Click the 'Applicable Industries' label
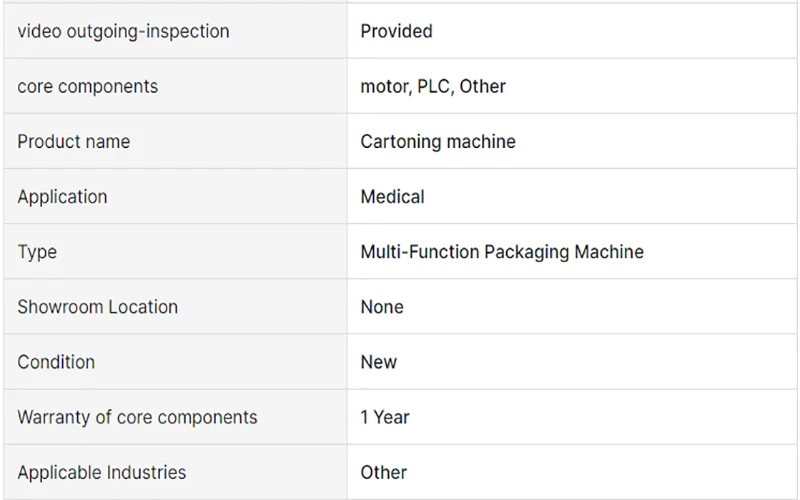800x500 pixels. (x=102, y=472)
